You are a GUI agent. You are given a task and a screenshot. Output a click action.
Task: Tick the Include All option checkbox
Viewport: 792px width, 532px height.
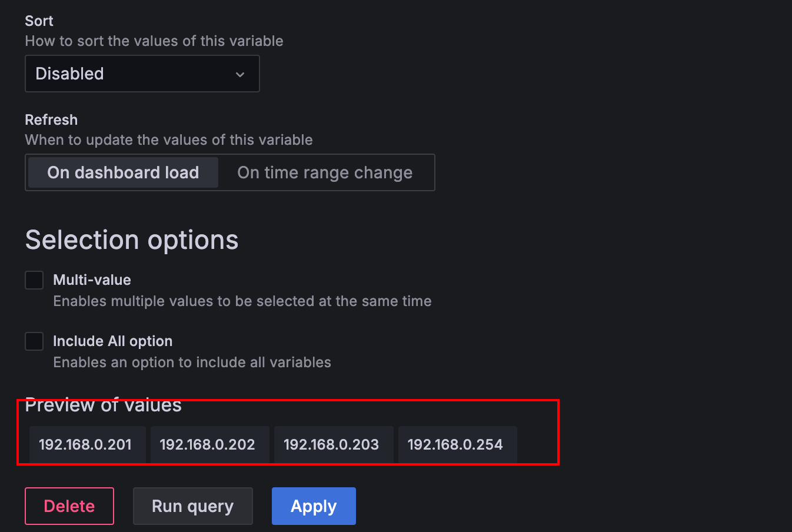click(x=34, y=341)
